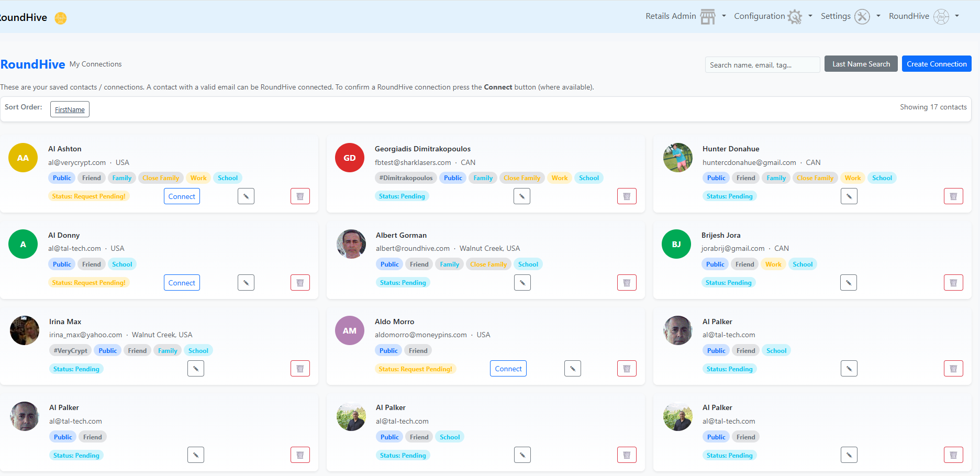Click the Showing 17 contacts text
The width and height of the screenshot is (980, 476).
[933, 107]
